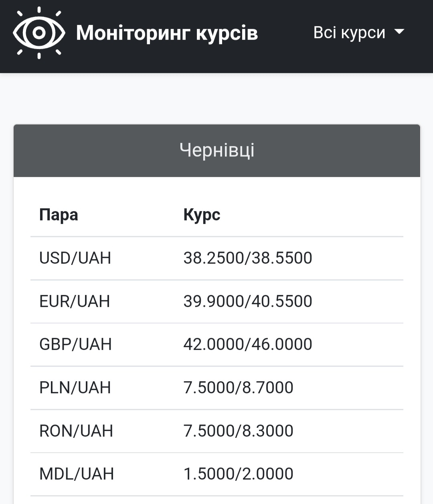The image size is (433, 504).
Task: Click the eye logo icon
Action: click(x=39, y=33)
